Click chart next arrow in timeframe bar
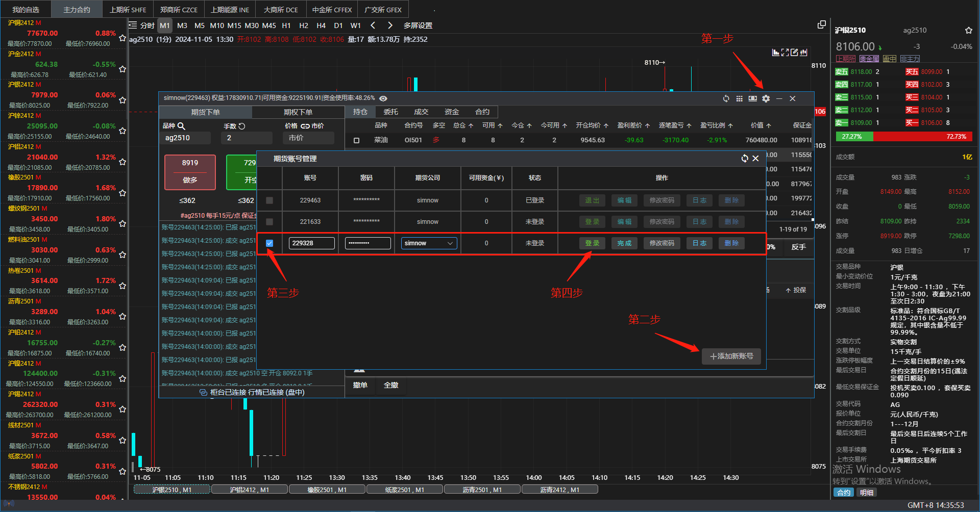 (x=390, y=25)
